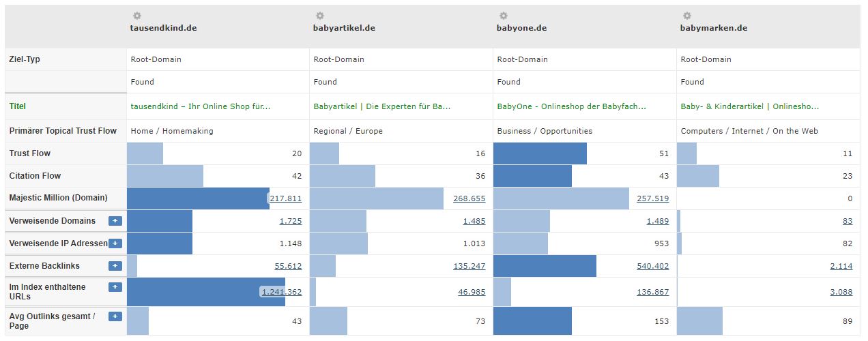
Task: Click the Trust Flow row label
Action: [x=30, y=153]
